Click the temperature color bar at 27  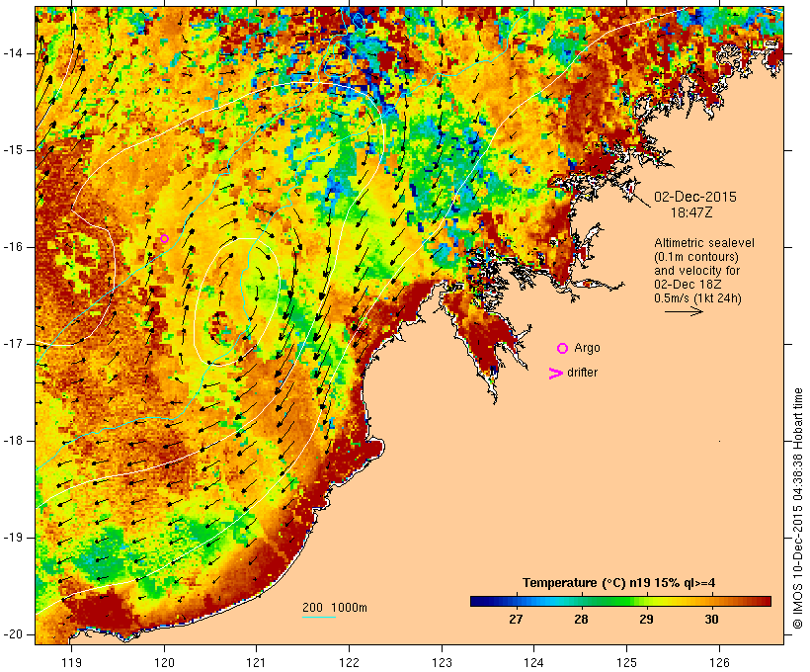tap(516, 601)
